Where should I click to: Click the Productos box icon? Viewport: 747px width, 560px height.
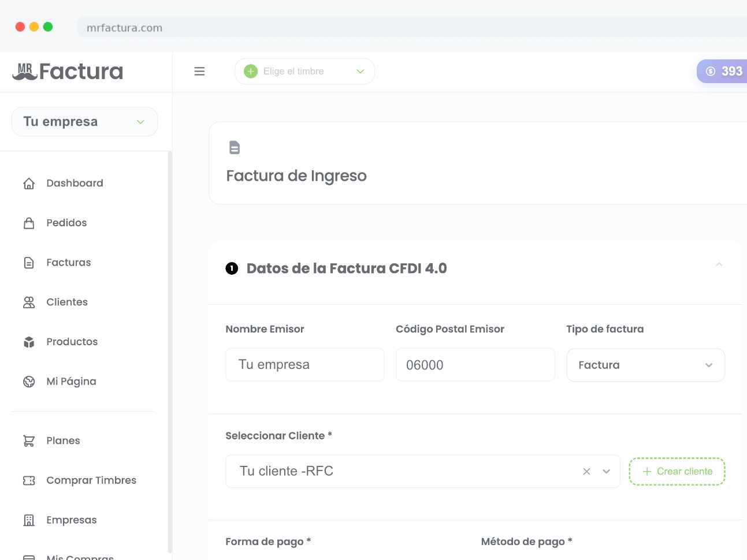pyautogui.click(x=29, y=342)
